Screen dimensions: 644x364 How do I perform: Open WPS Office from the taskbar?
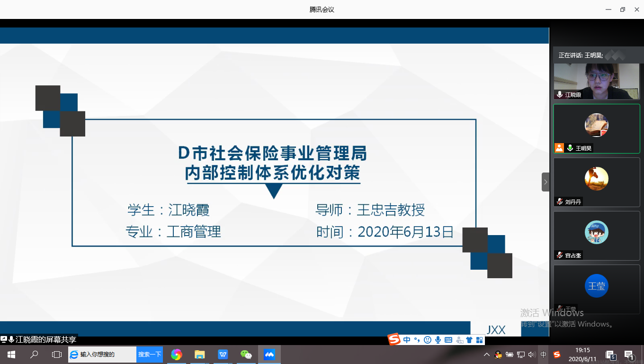click(223, 355)
